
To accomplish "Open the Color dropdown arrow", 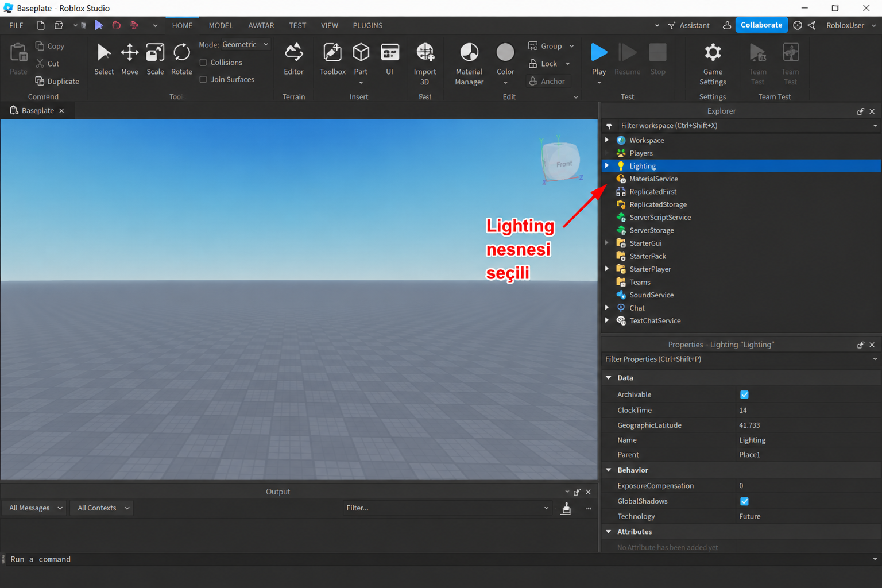I will pyautogui.click(x=505, y=83).
